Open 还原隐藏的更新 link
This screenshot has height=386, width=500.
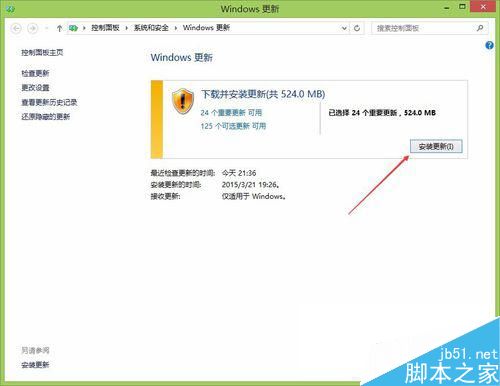coord(46,116)
